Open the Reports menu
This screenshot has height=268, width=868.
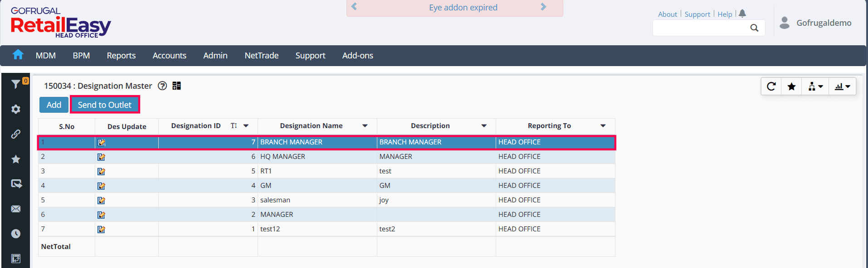(x=121, y=55)
